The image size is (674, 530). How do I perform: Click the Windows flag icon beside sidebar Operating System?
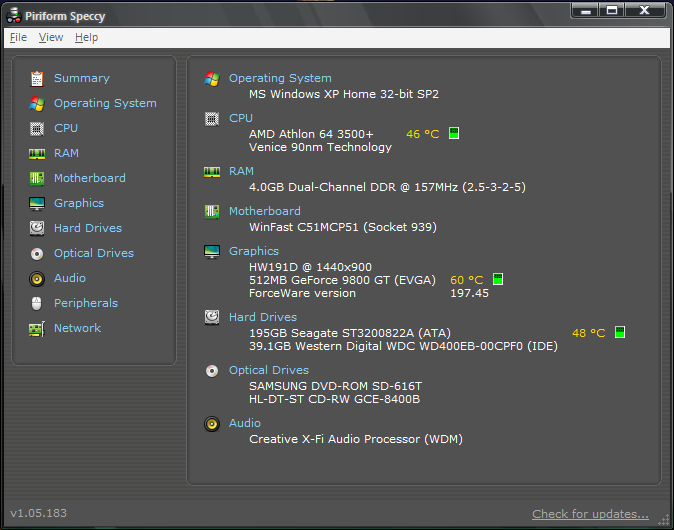pyautogui.click(x=37, y=104)
